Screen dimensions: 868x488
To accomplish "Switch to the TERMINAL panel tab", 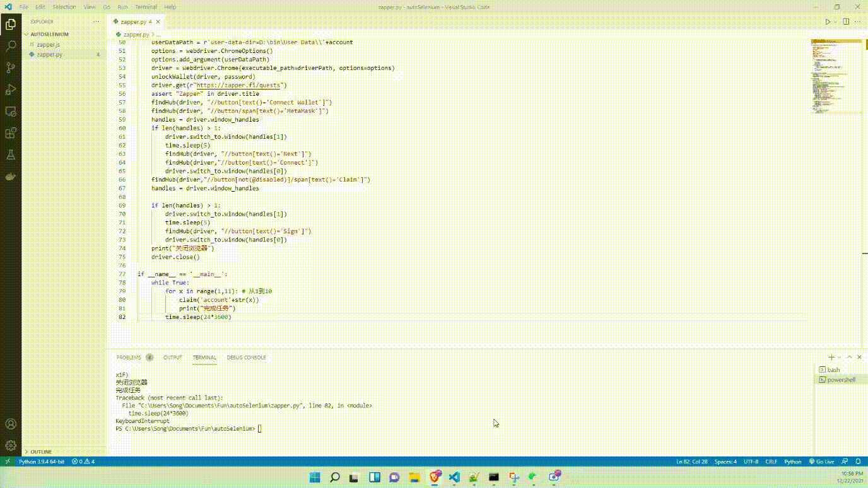I will 204,357.
